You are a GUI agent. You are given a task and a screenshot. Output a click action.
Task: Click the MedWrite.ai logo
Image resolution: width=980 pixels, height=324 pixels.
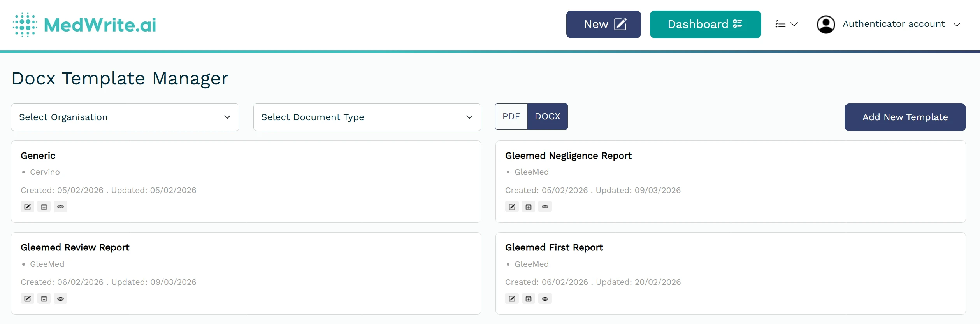(84, 25)
